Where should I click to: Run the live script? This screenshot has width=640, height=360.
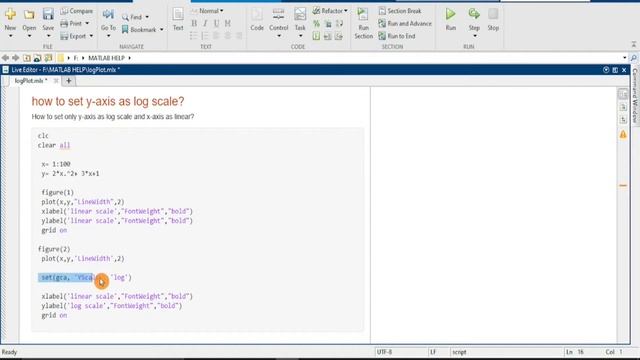(x=451, y=19)
